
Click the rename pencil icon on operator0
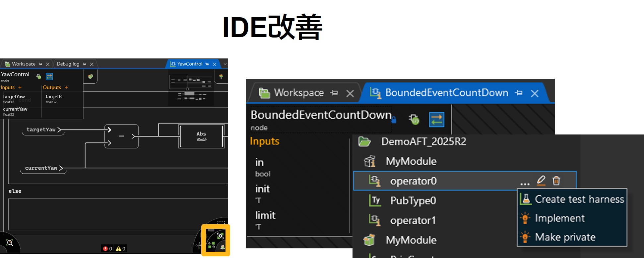(541, 180)
